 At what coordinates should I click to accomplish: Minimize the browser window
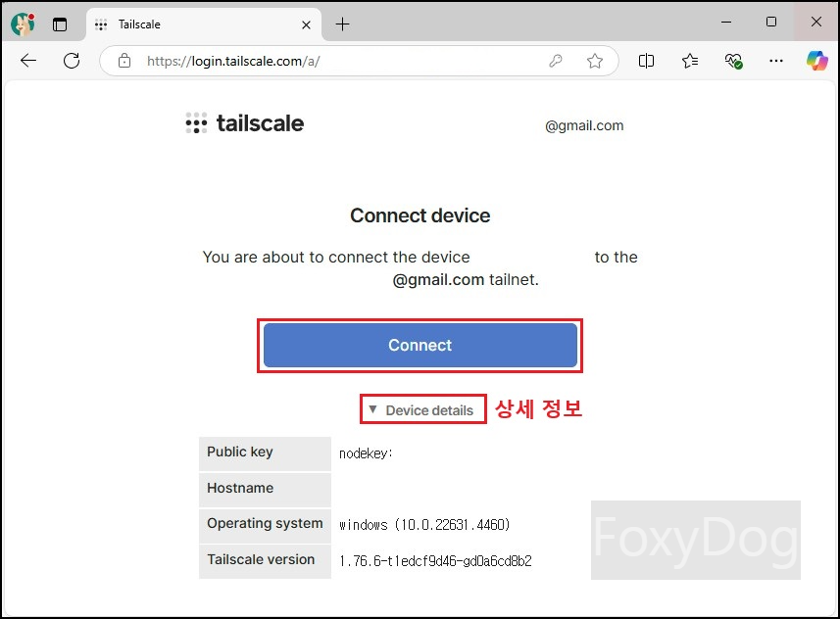pyautogui.click(x=726, y=22)
